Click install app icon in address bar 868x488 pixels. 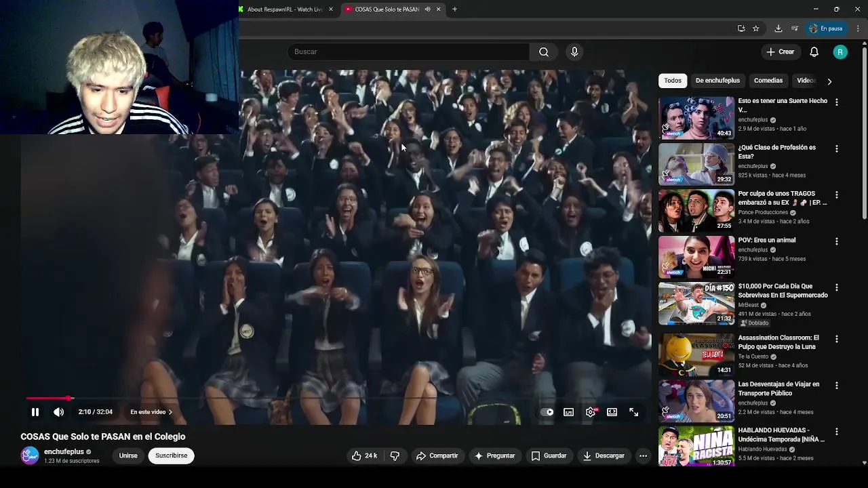(741, 28)
